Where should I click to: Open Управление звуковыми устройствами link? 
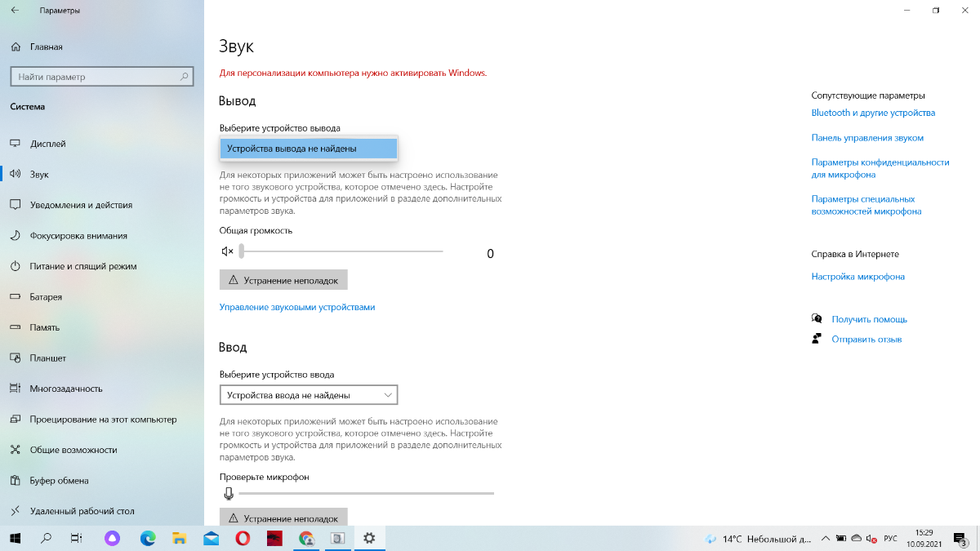[297, 307]
